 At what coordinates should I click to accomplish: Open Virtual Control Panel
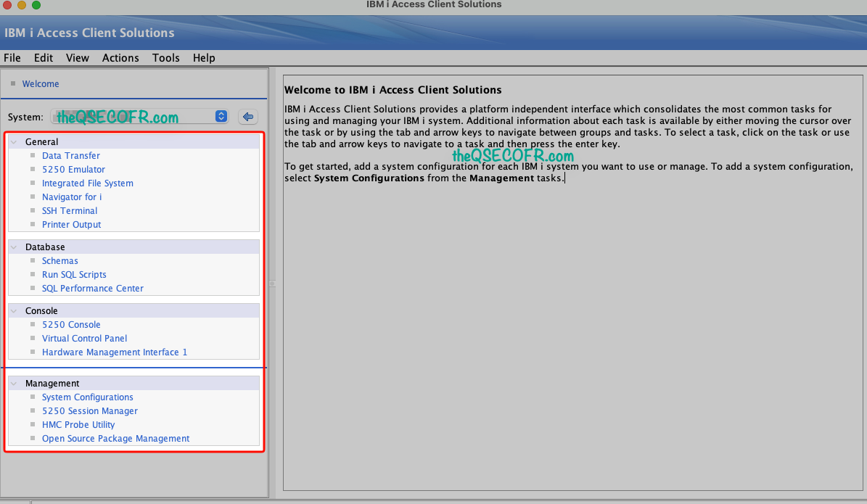[85, 339]
